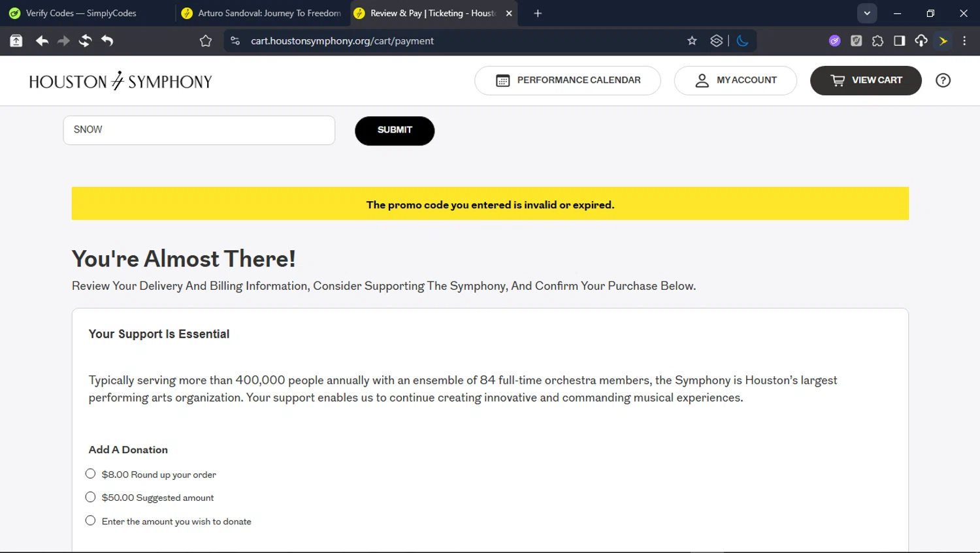The image size is (980, 553).
Task: Click the gray square extension icon
Action: tap(856, 40)
